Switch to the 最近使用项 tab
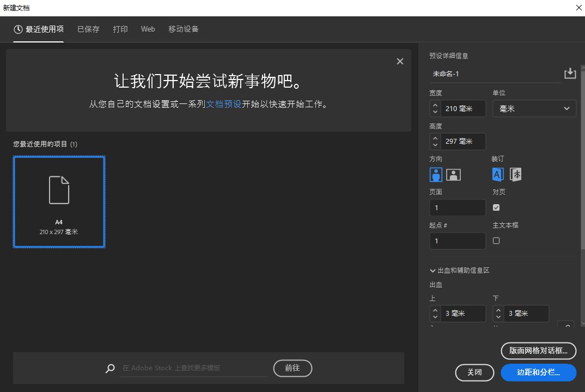 coord(39,29)
